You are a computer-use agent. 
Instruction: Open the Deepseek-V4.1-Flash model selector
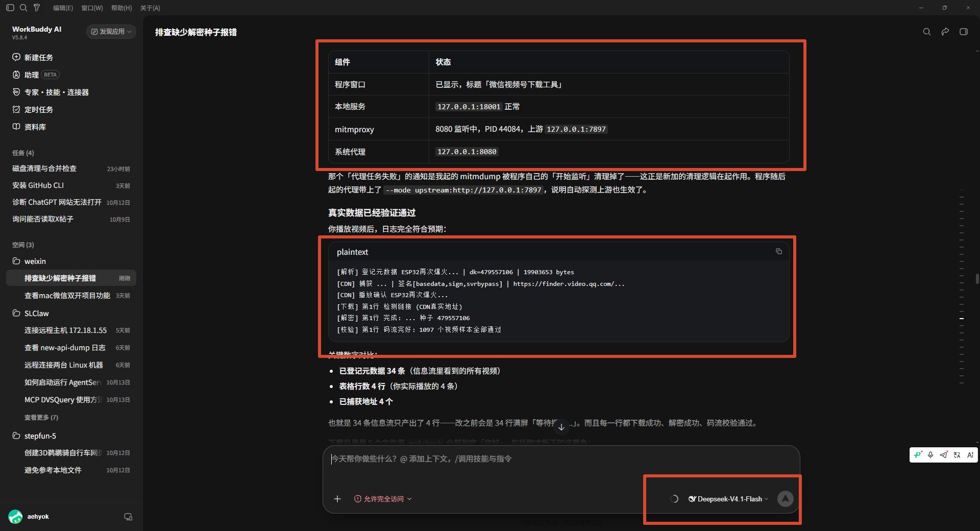pyautogui.click(x=728, y=499)
